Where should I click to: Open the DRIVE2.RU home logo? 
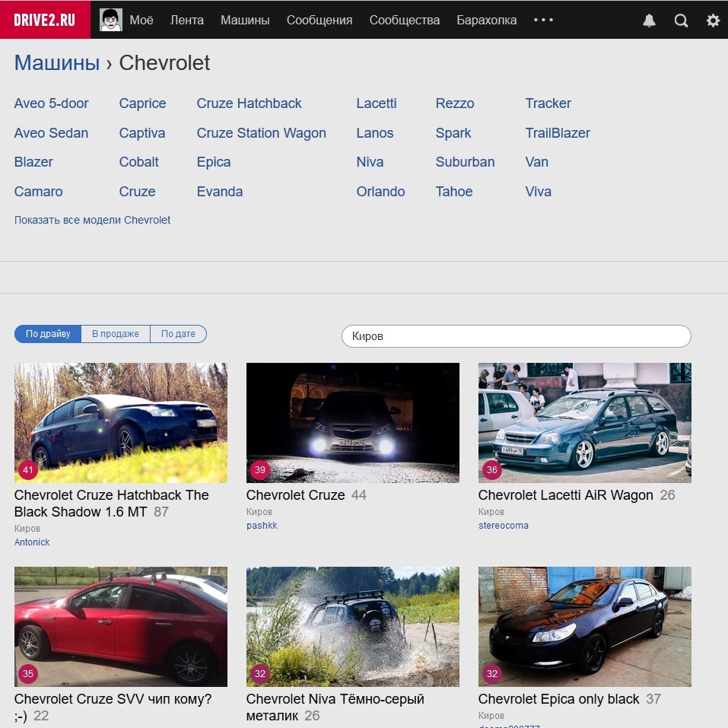pyautogui.click(x=45, y=20)
